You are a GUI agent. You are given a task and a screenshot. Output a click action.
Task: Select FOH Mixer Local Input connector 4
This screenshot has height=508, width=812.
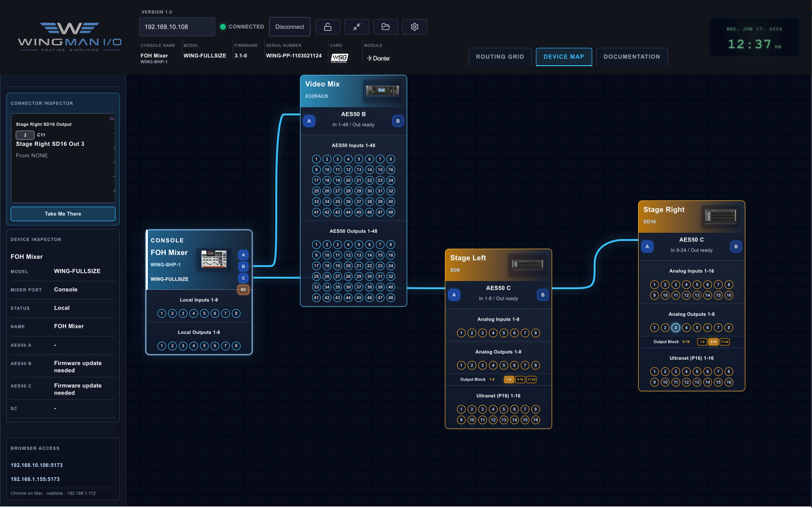coord(194,313)
